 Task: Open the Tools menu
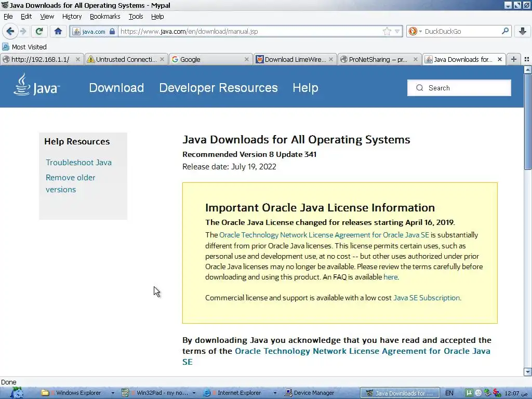[136, 16]
